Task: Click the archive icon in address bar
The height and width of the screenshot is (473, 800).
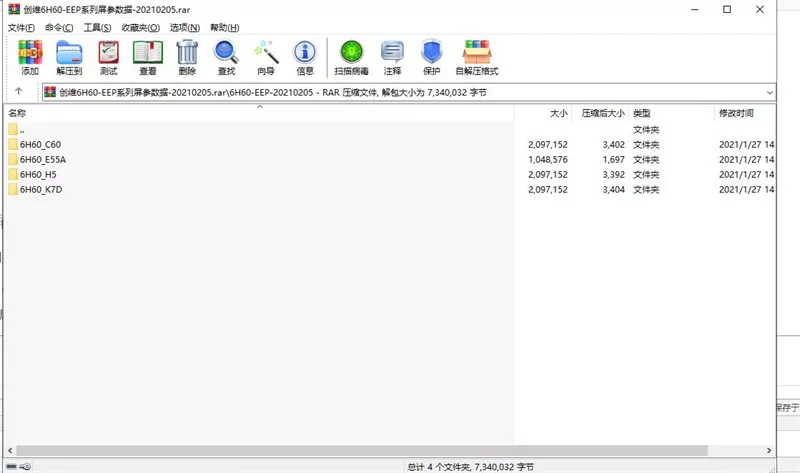Action: pos(50,92)
